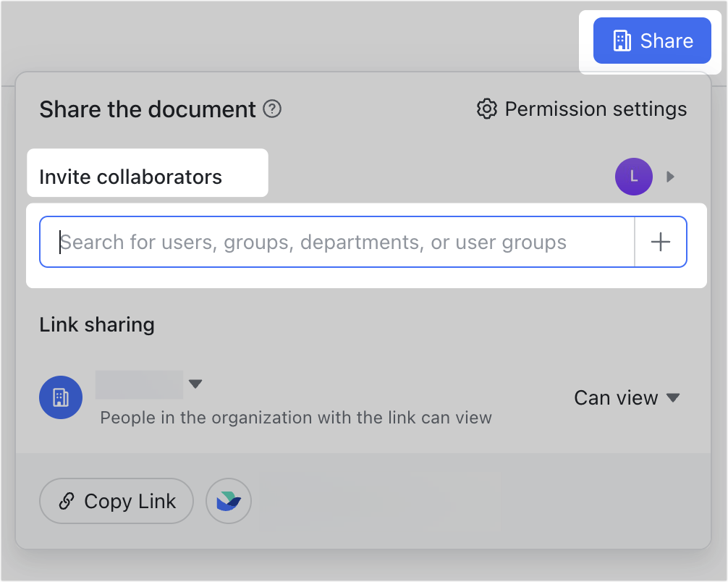Share via the Lark bird icon button

pyautogui.click(x=229, y=501)
